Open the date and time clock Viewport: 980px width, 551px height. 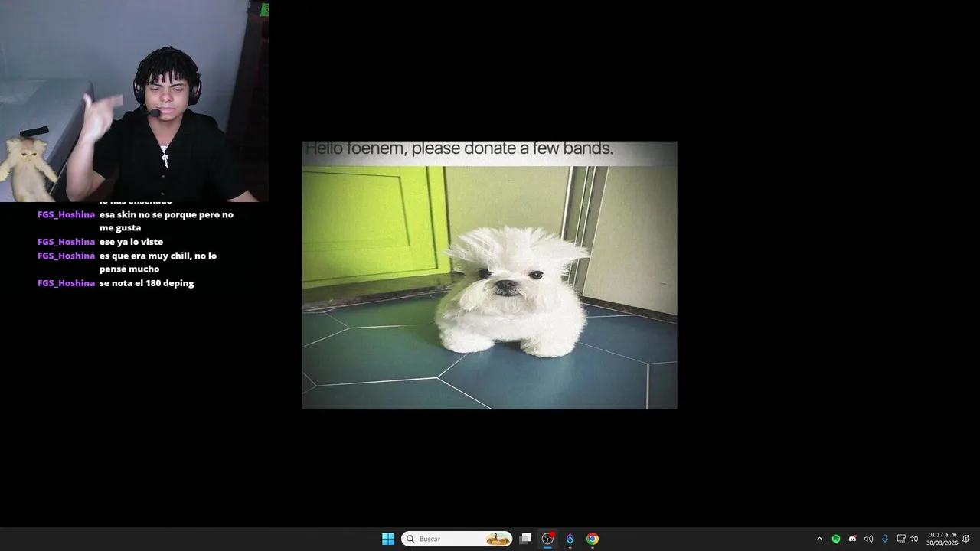[942, 539]
